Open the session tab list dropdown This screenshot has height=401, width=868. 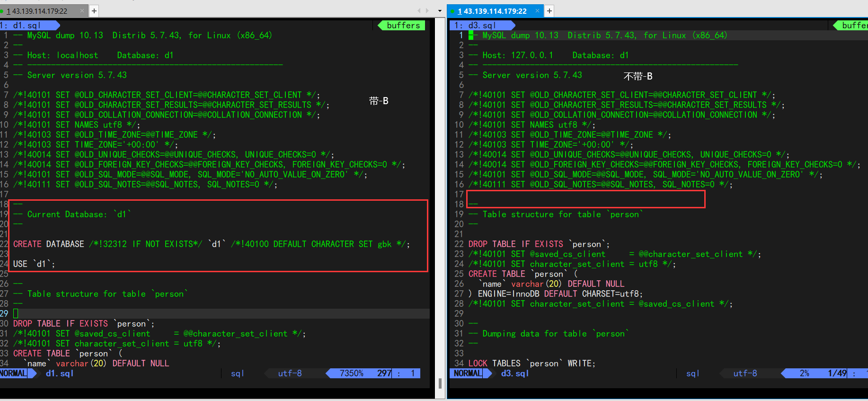(440, 11)
